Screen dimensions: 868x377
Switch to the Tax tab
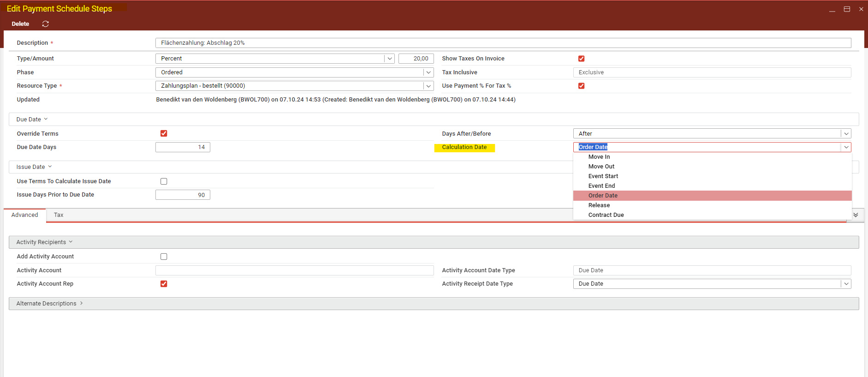tap(59, 215)
